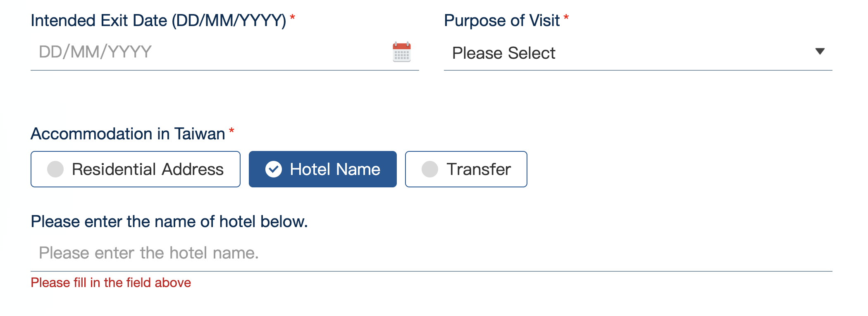Image resolution: width=868 pixels, height=316 pixels.
Task: Click the gray circle beside Transfer
Action: click(429, 169)
